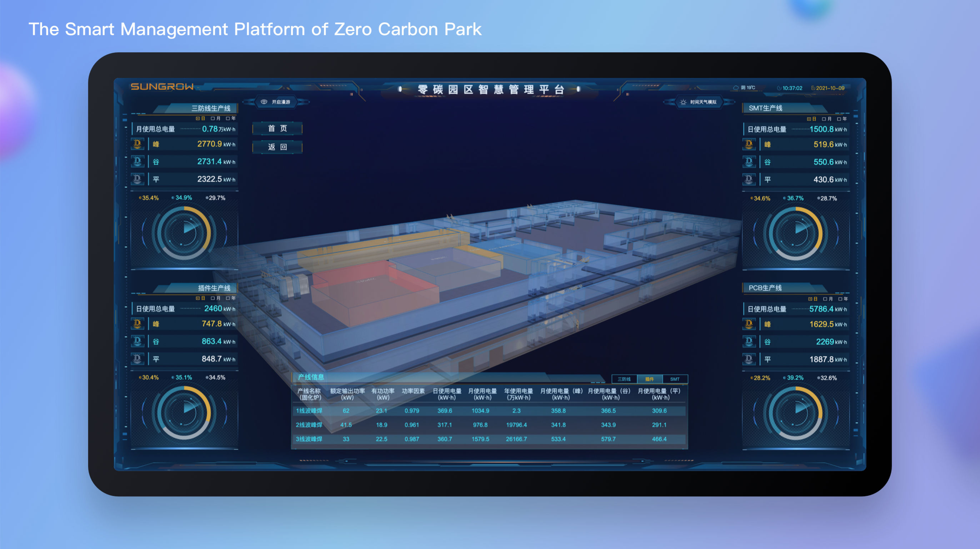Click the peak (峰) icon in 三防线生产线 panel

point(138,144)
